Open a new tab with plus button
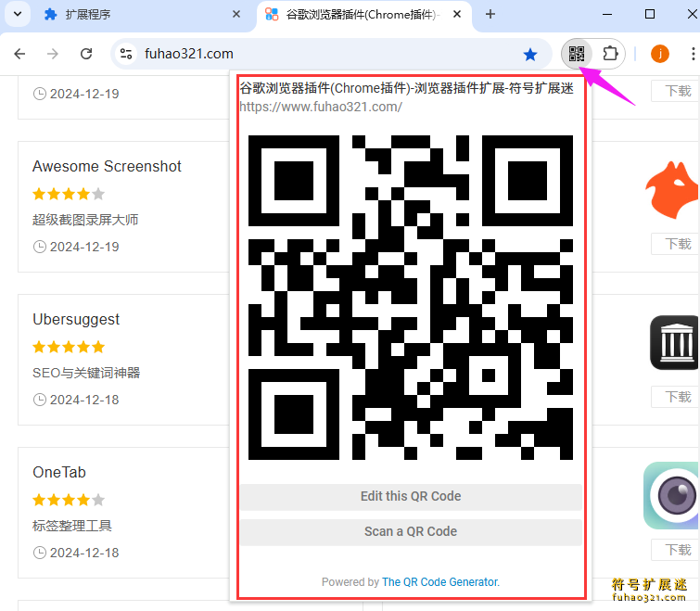700x611 pixels. pos(490,14)
